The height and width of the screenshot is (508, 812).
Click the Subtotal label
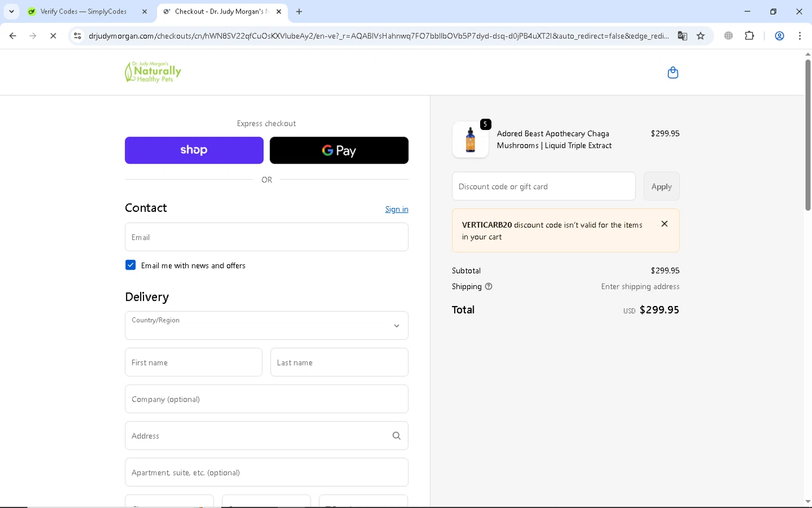[466, 271]
